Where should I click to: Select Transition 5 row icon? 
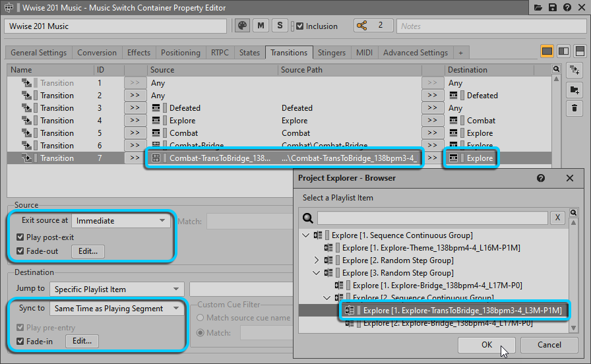26,133
